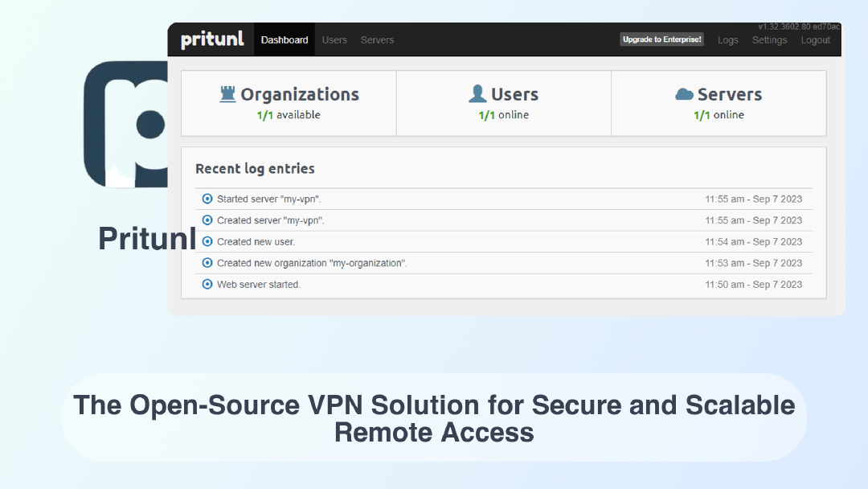868x489 pixels.
Task: Click the Users person icon
Action: [477, 94]
